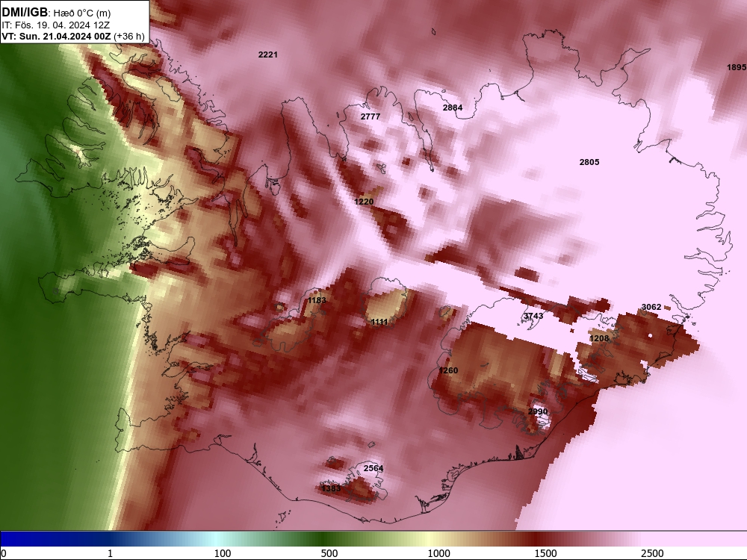Click the valid time line 'VT: Sun. 21.04.2024 00Z'
This screenshot has height=560, width=747.
coord(56,36)
